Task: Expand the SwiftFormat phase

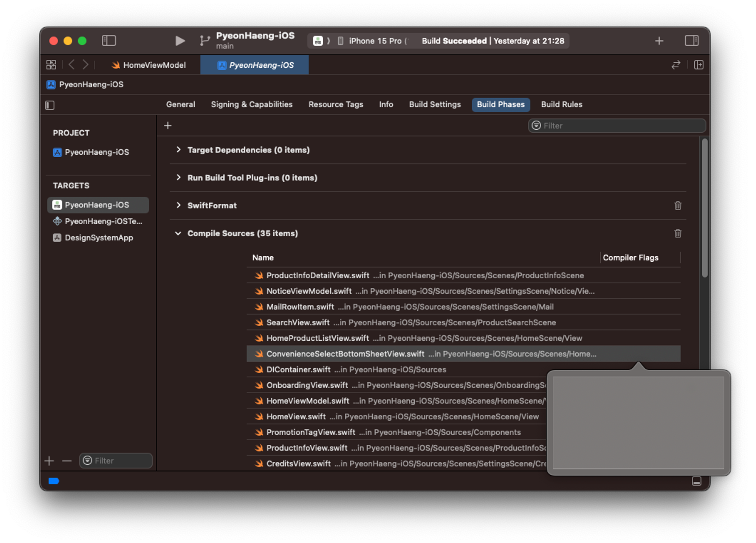Action: pyautogui.click(x=178, y=205)
